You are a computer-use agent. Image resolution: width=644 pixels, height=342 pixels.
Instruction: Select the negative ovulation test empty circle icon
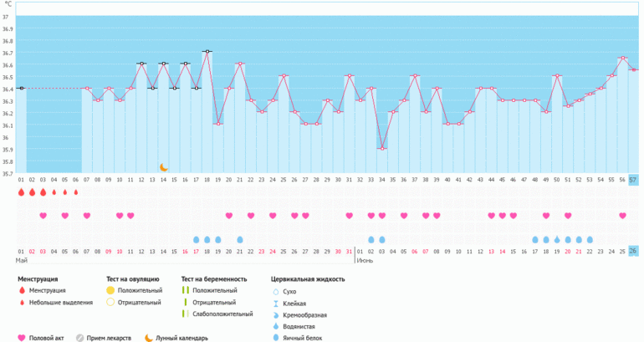[110, 302]
